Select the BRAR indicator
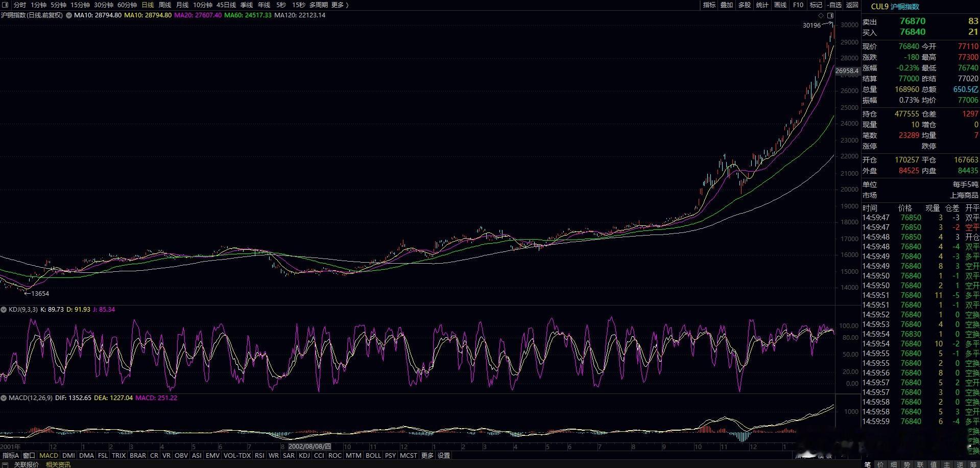The width and height of the screenshot is (980, 468). (138, 455)
